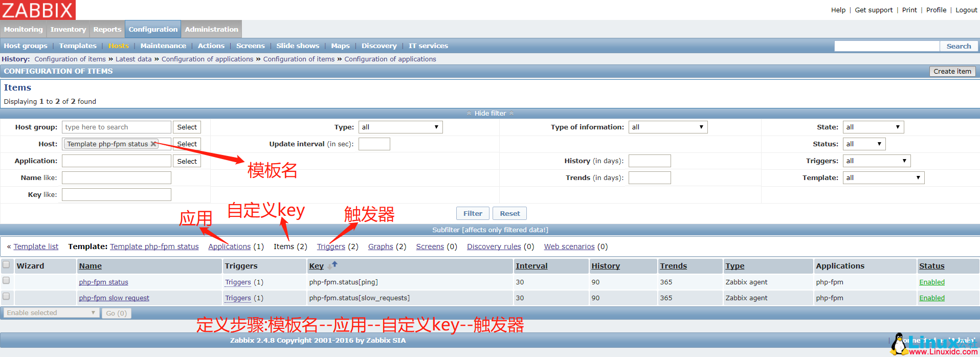This screenshot has height=357, width=980.
Task: Click the Go (0) button
Action: click(x=116, y=313)
